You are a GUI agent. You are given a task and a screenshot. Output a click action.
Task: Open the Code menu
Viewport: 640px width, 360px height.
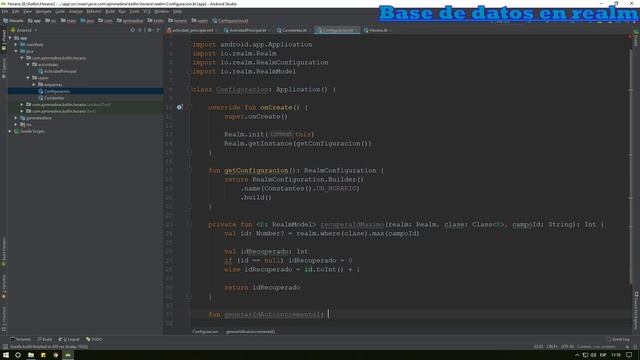[x=60, y=11]
